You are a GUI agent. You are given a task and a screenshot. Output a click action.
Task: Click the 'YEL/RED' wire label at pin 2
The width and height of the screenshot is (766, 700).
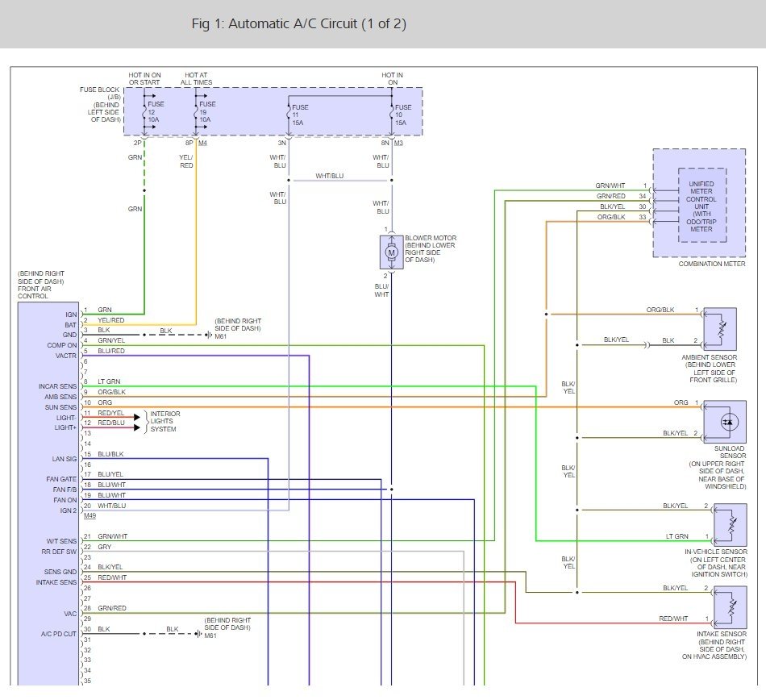pyautogui.click(x=111, y=320)
